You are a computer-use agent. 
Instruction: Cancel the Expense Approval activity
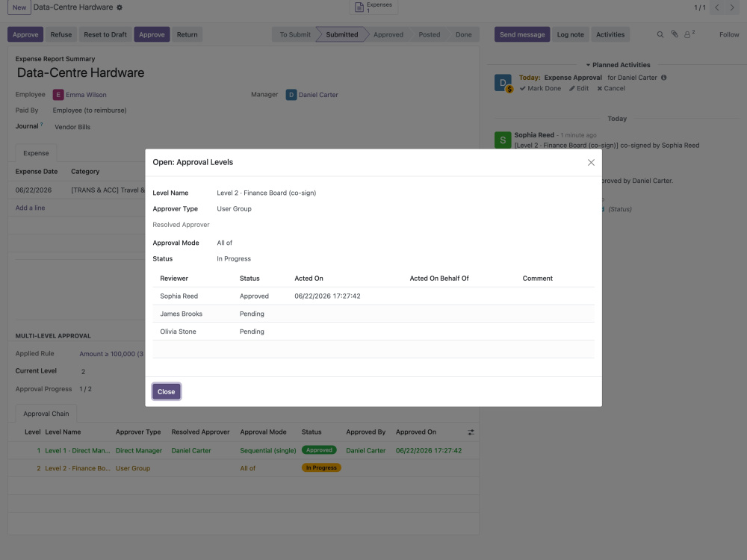(611, 89)
